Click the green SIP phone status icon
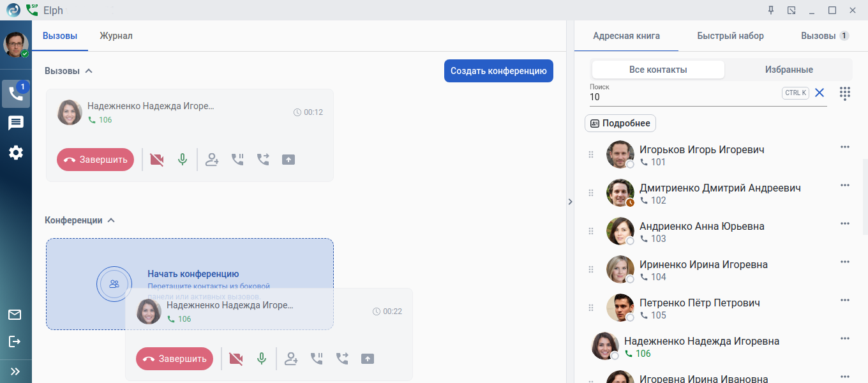Viewport: 868px width, 383px height. (32, 10)
